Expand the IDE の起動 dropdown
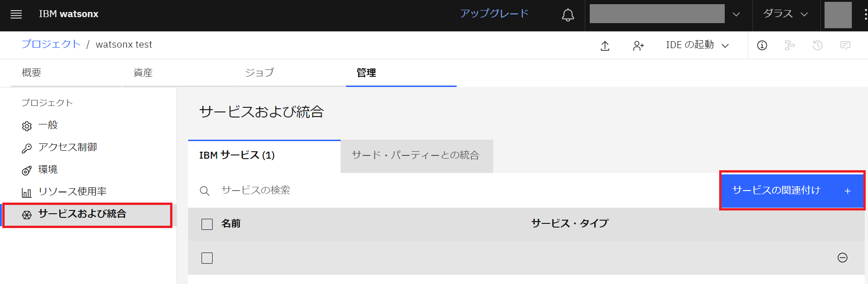This screenshot has width=868, height=284. (x=697, y=45)
